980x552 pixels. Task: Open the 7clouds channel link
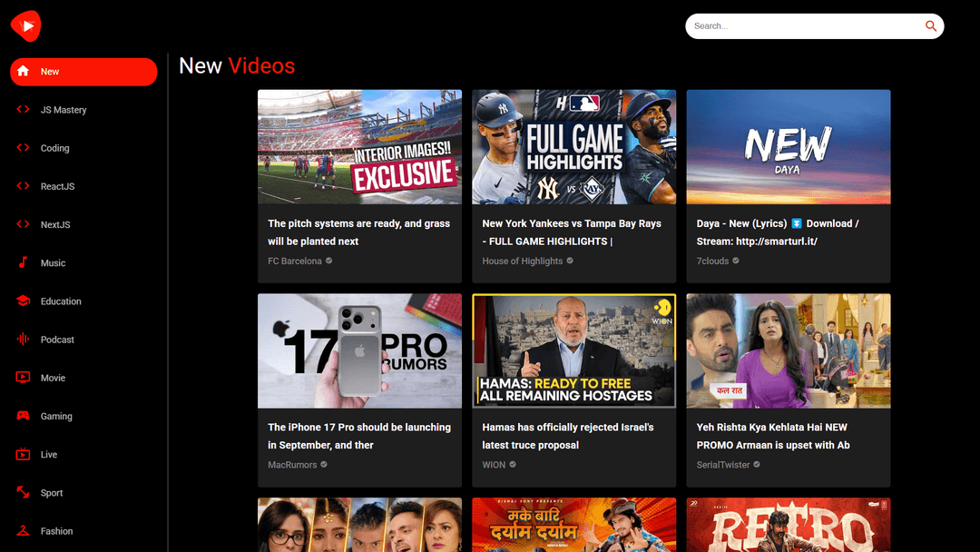coord(712,261)
